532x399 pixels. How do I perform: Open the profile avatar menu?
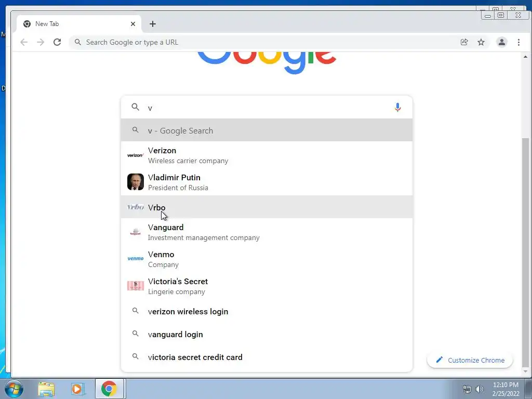click(x=501, y=42)
